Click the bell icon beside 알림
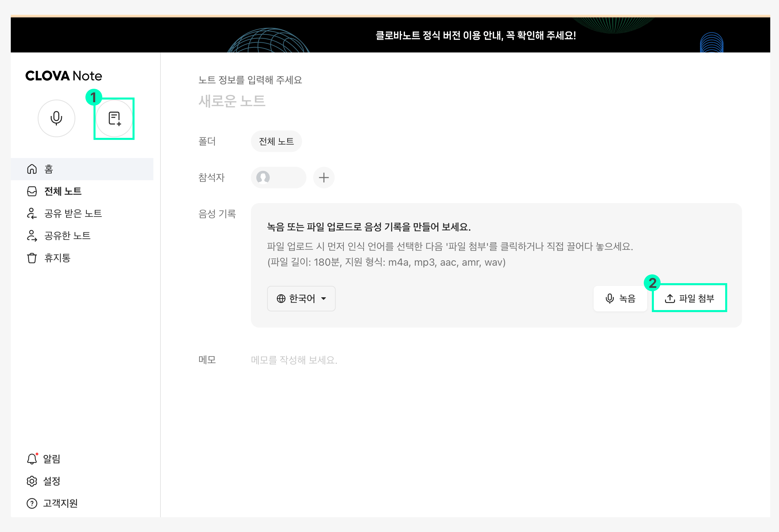 click(x=32, y=459)
